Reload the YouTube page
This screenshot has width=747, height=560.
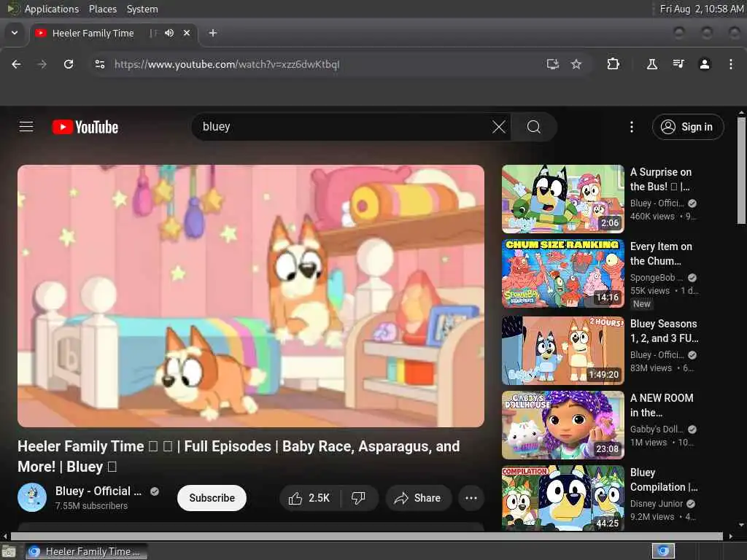[69, 64]
